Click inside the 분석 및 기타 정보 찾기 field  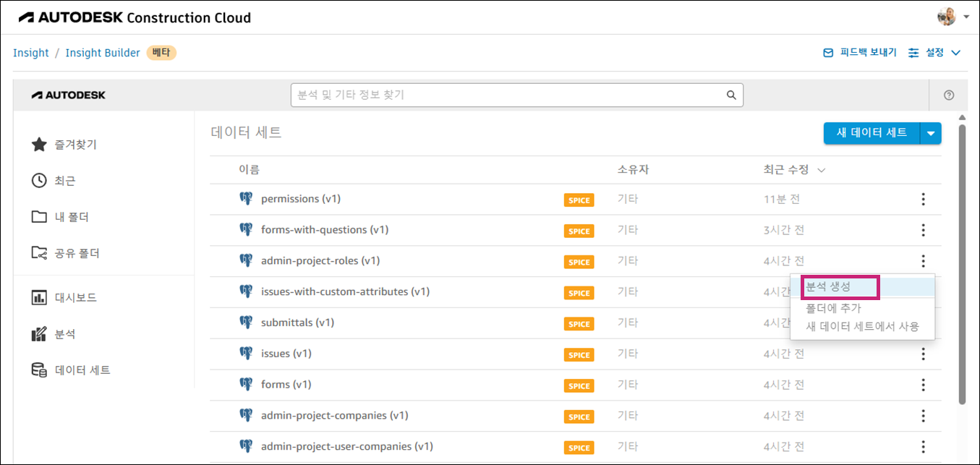pyautogui.click(x=506, y=95)
